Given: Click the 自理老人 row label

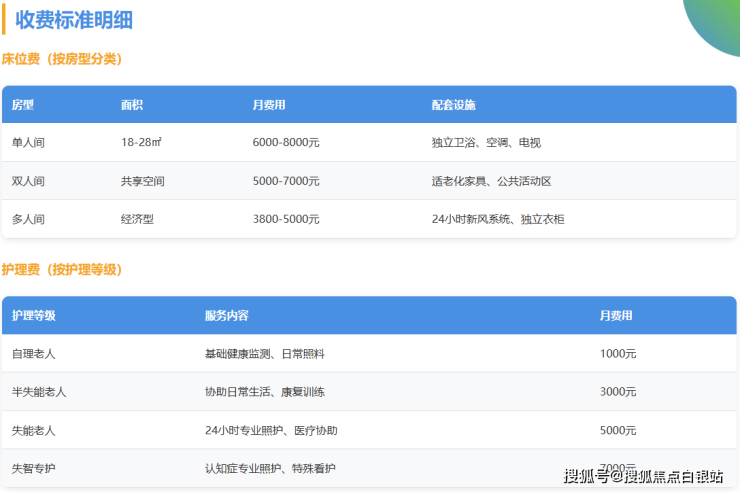Looking at the screenshot, I should (34, 354).
